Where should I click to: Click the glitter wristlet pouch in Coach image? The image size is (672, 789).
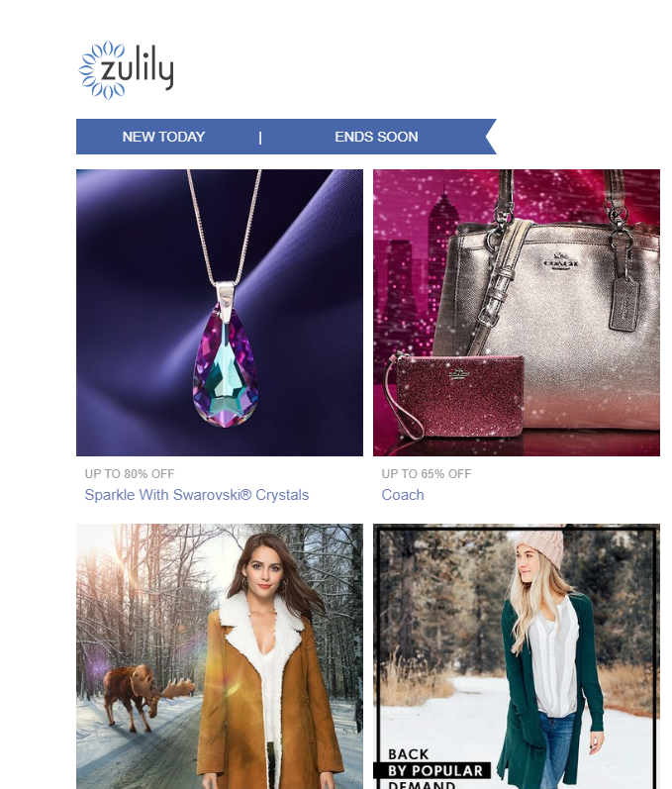[455, 394]
